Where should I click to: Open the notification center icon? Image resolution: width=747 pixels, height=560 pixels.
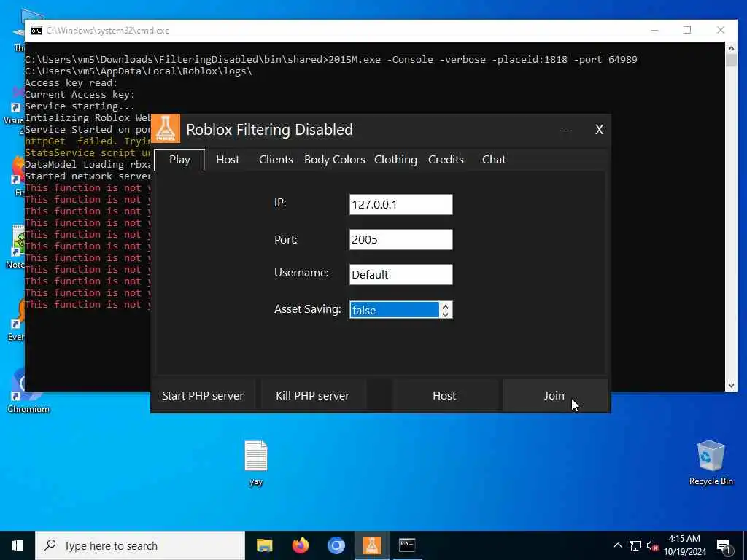(724, 546)
